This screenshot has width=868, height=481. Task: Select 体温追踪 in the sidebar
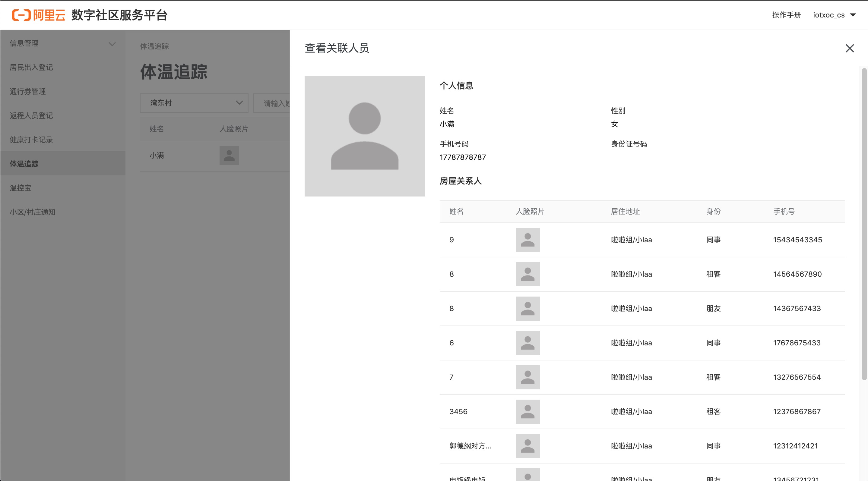(x=63, y=164)
